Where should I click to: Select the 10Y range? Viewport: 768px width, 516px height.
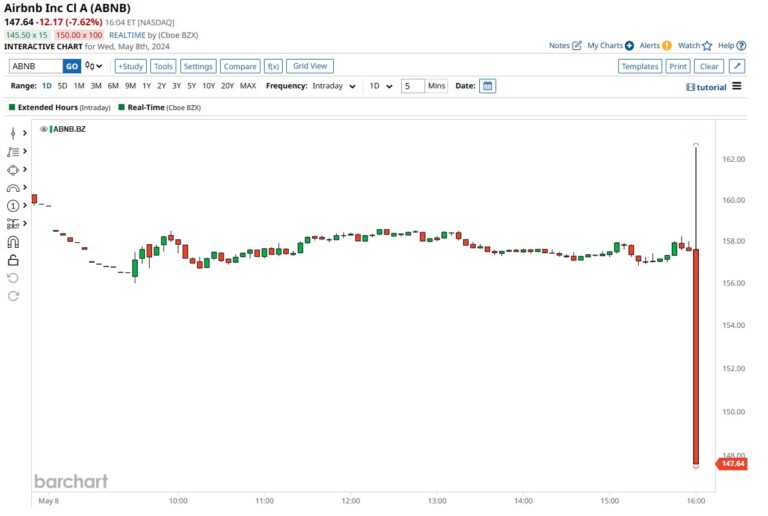[x=209, y=86]
